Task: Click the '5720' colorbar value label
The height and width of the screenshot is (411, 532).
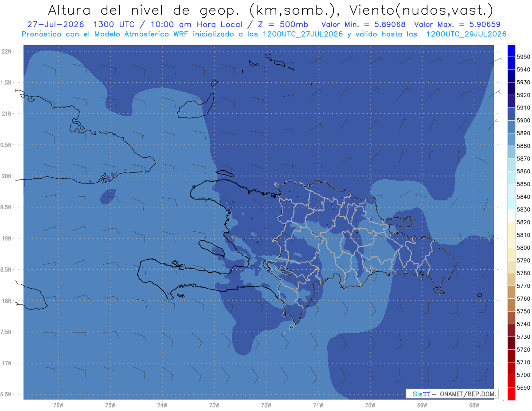Action: coord(524,349)
